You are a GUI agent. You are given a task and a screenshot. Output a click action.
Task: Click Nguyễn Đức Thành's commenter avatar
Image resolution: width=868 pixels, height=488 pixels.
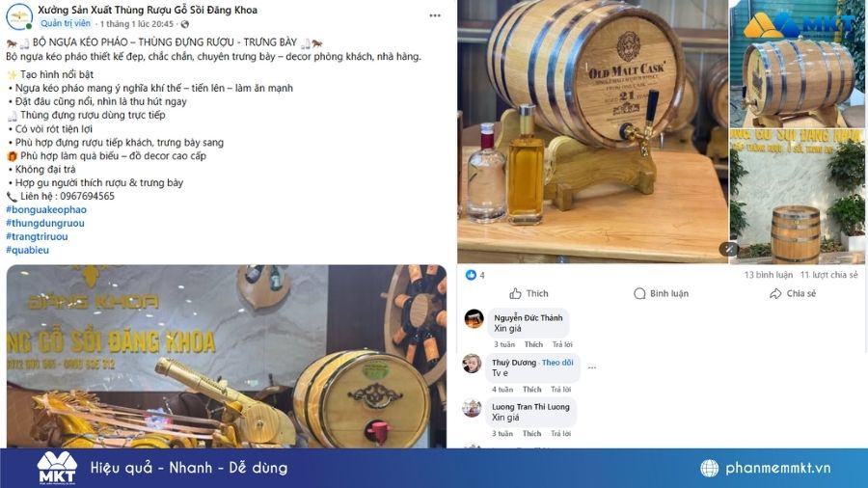[x=474, y=319]
